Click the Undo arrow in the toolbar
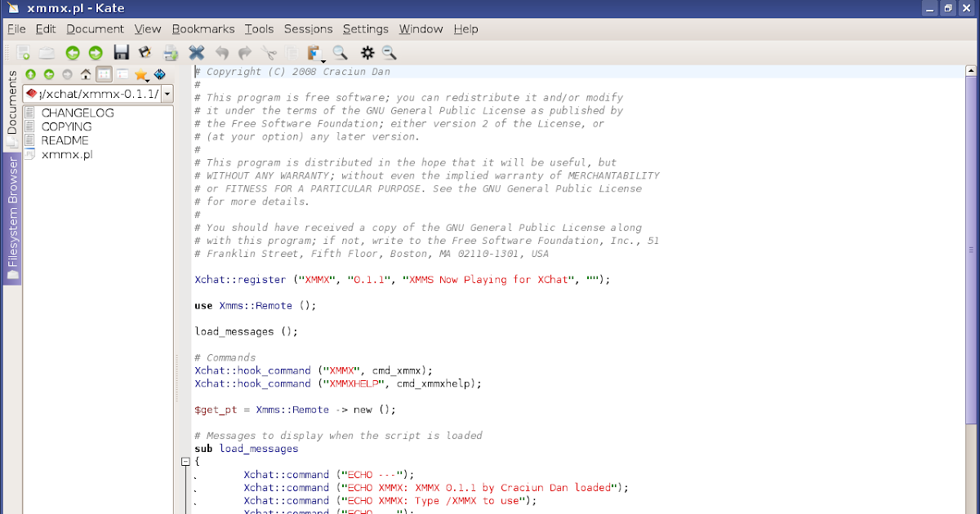The height and width of the screenshot is (514, 980). click(x=221, y=53)
